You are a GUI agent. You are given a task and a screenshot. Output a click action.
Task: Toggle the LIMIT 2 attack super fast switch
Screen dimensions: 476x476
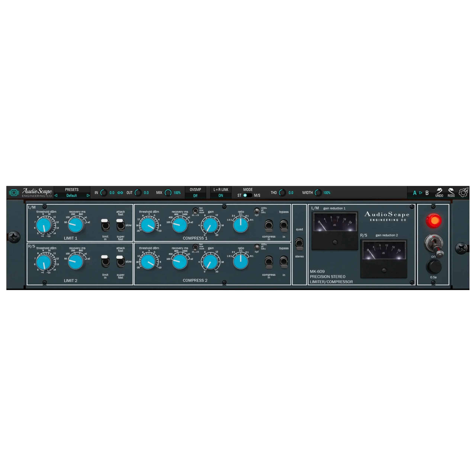[x=120, y=261]
